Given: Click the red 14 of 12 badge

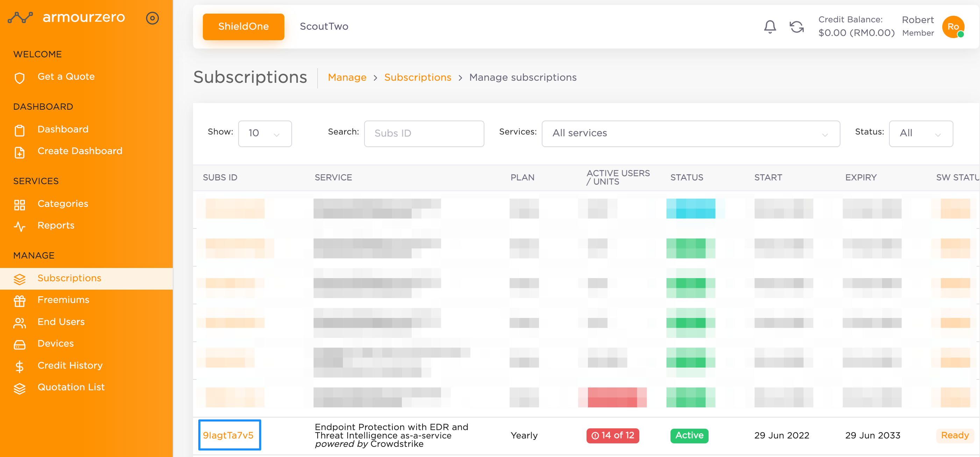Looking at the screenshot, I should [x=612, y=435].
